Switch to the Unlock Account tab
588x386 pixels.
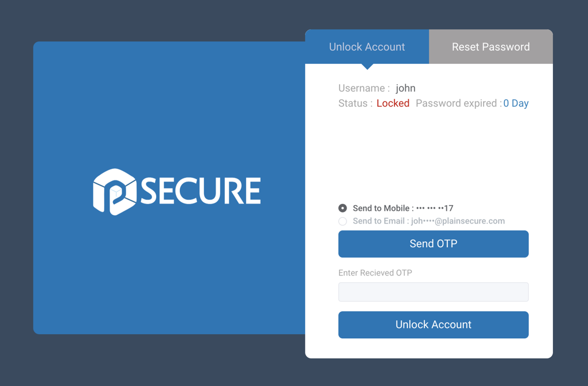click(367, 47)
